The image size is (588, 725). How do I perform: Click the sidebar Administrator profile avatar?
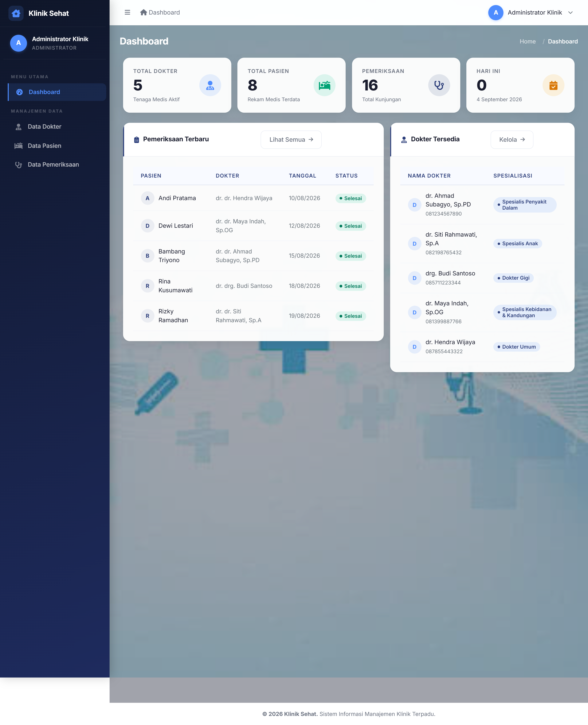[x=19, y=43]
